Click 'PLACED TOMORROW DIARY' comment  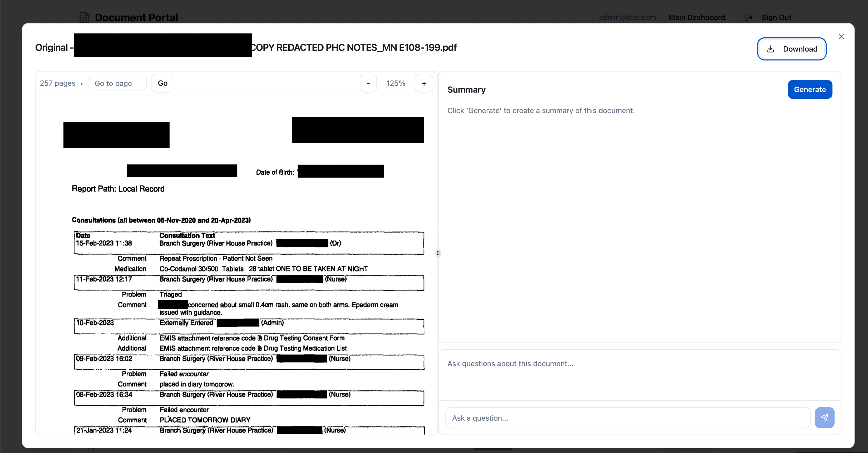click(205, 420)
